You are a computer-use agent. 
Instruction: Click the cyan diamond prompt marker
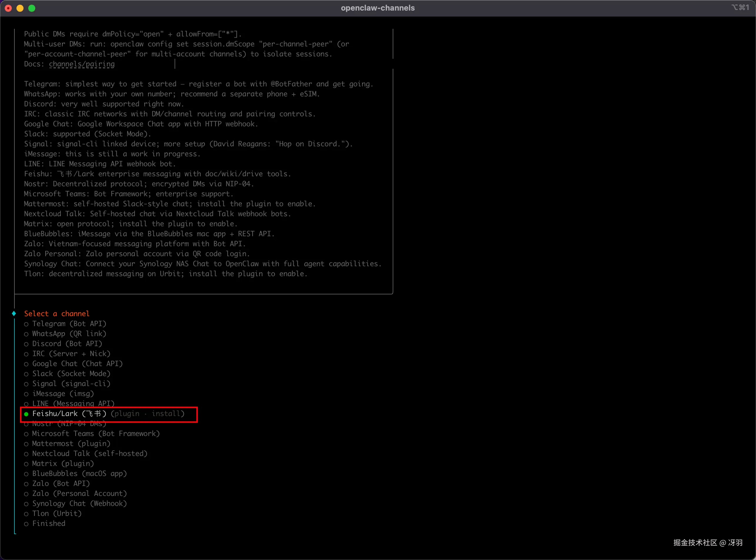tap(14, 313)
